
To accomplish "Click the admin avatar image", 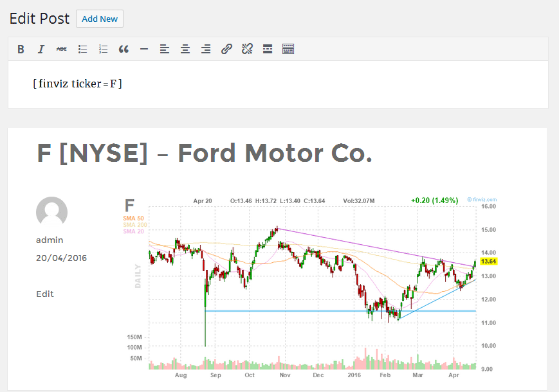I will [51, 212].
